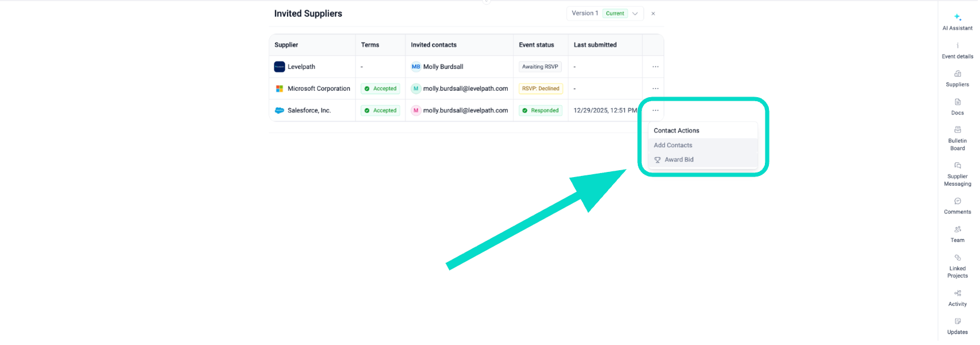The image size is (980, 345).
Task: Select Add Contacts from the menu
Action: click(673, 145)
